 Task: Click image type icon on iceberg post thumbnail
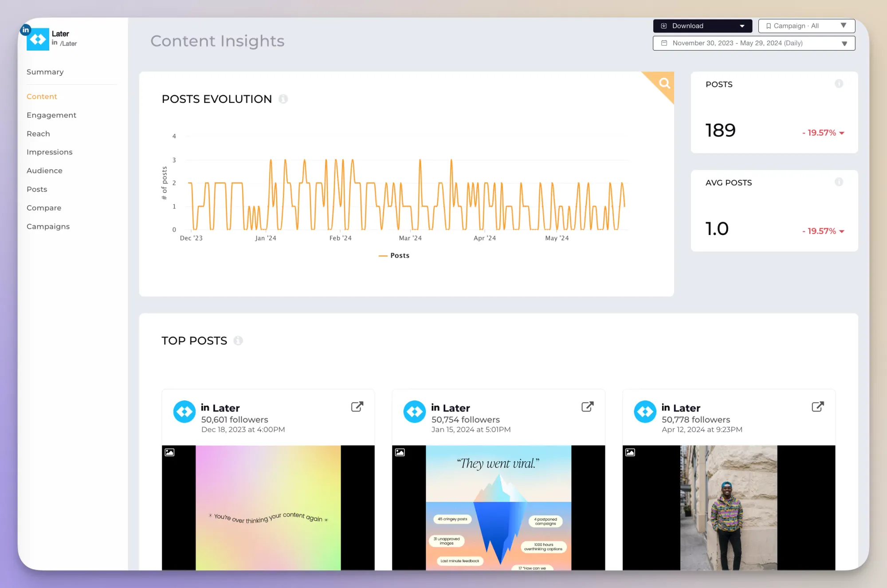point(400,452)
